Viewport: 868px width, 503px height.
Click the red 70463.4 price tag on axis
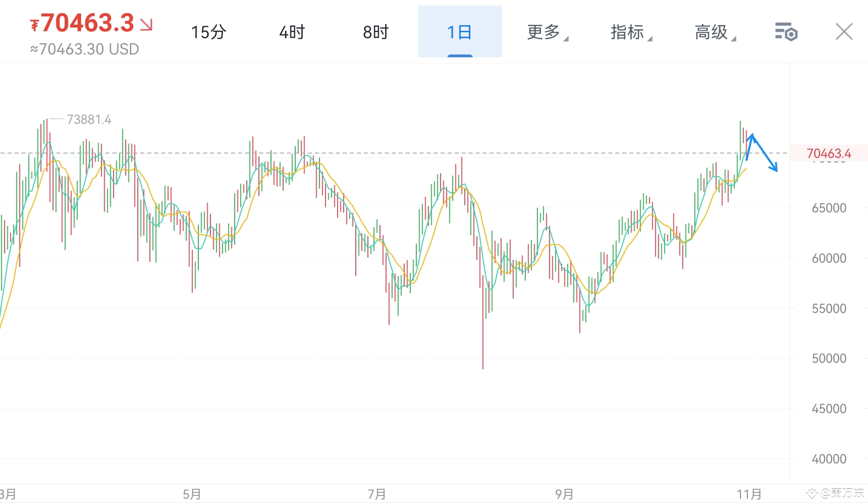830,153
